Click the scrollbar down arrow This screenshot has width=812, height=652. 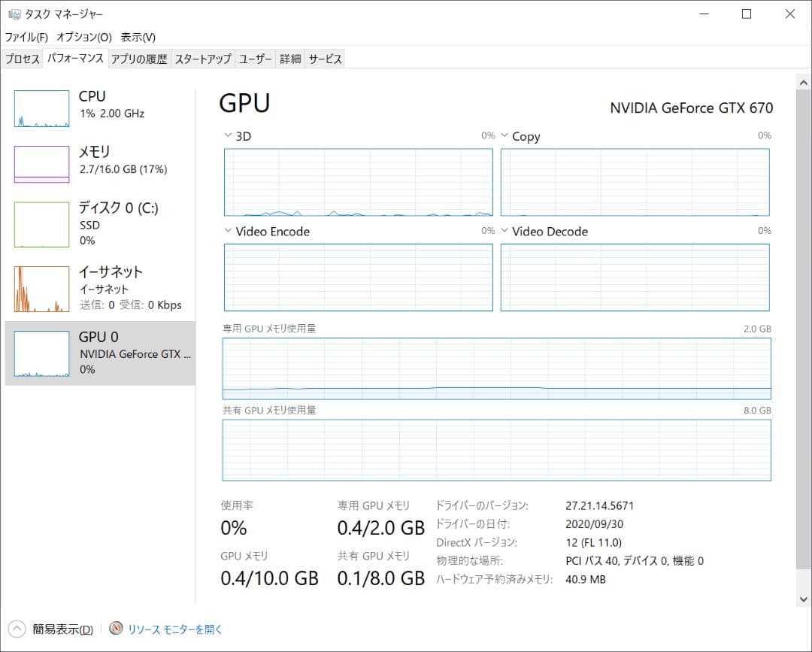803,599
